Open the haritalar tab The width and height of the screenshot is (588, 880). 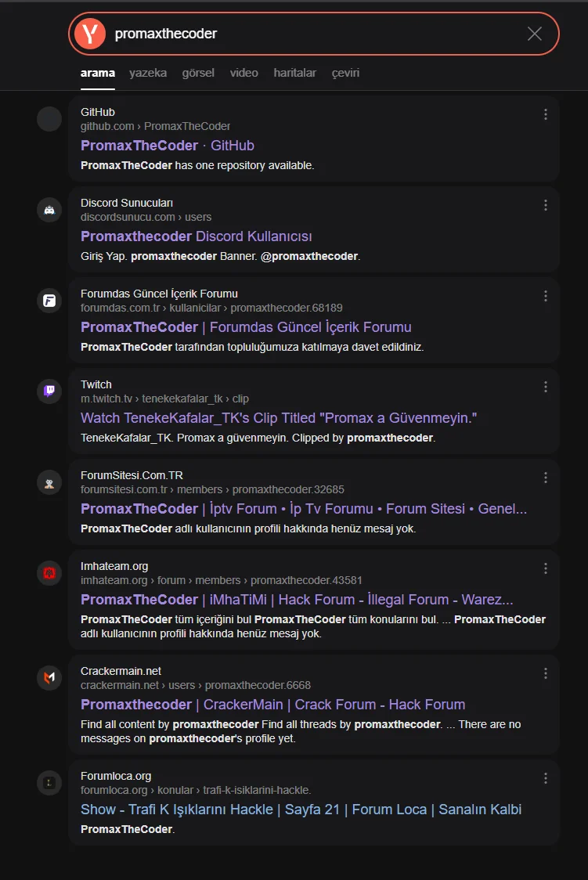coord(294,73)
